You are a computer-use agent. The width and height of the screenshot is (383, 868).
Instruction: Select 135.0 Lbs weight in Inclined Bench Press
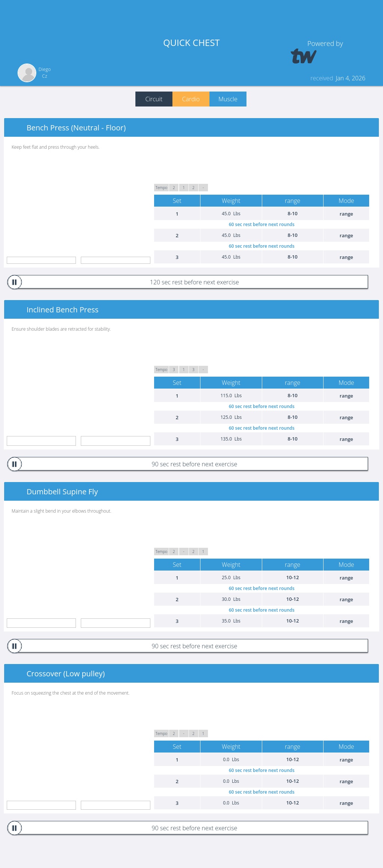231,439
